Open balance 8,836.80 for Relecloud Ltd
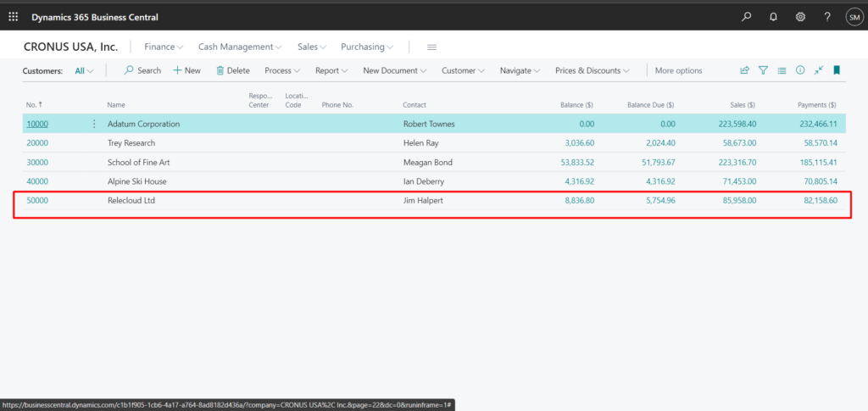868x411 pixels. point(580,200)
